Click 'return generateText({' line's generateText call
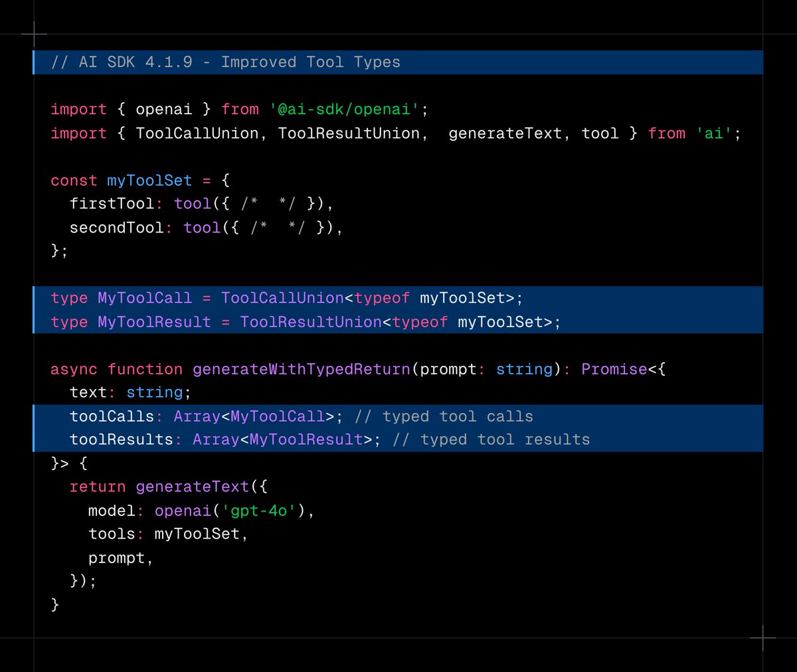Screen dimensions: 797x672 (x=192, y=487)
